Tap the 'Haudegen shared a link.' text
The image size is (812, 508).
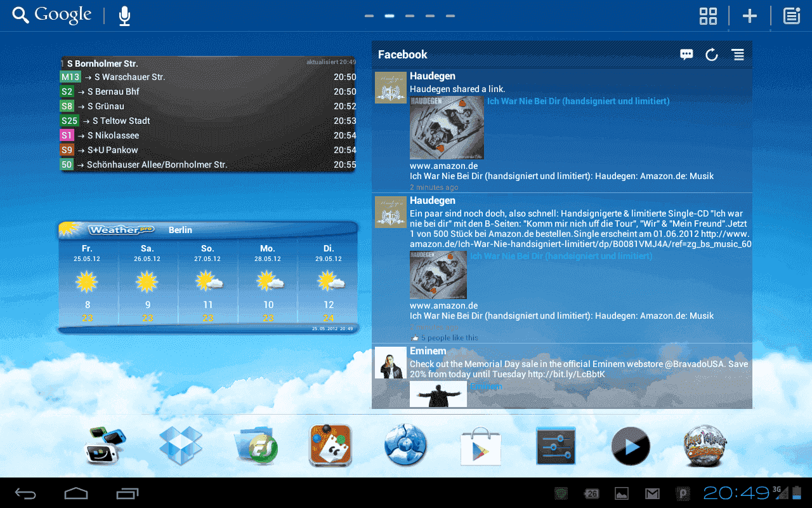coord(457,89)
